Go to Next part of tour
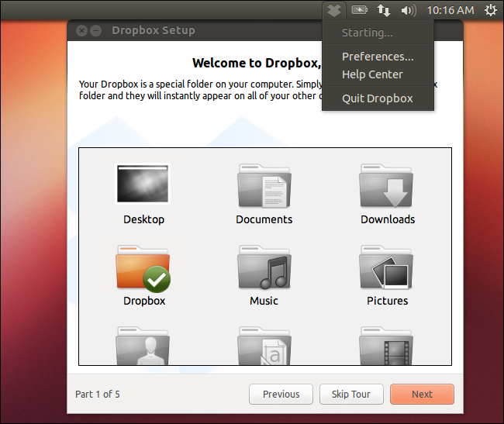The image size is (504, 424). pyautogui.click(x=422, y=394)
